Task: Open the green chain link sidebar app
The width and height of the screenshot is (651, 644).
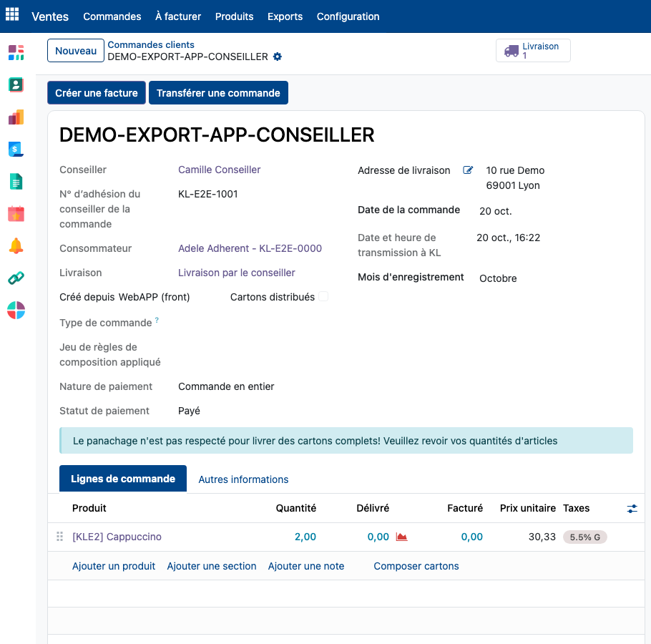Action: click(x=16, y=278)
